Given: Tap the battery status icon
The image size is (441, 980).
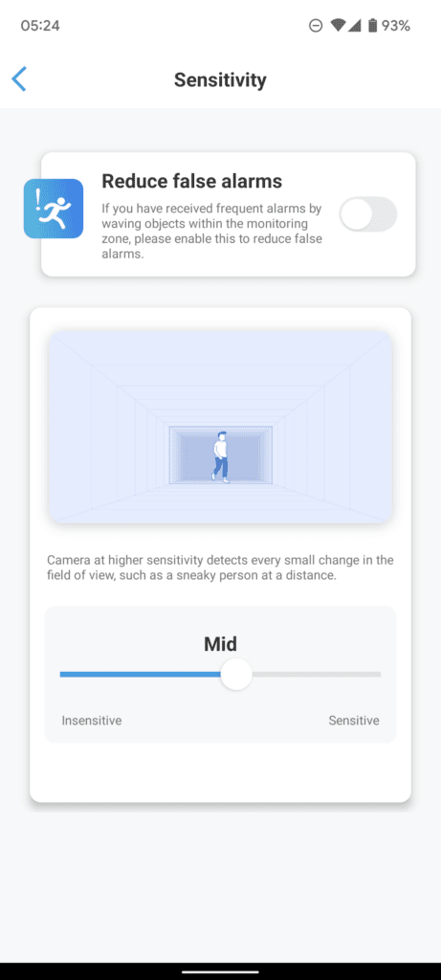Looking at the screenshot, I should 373,26.
